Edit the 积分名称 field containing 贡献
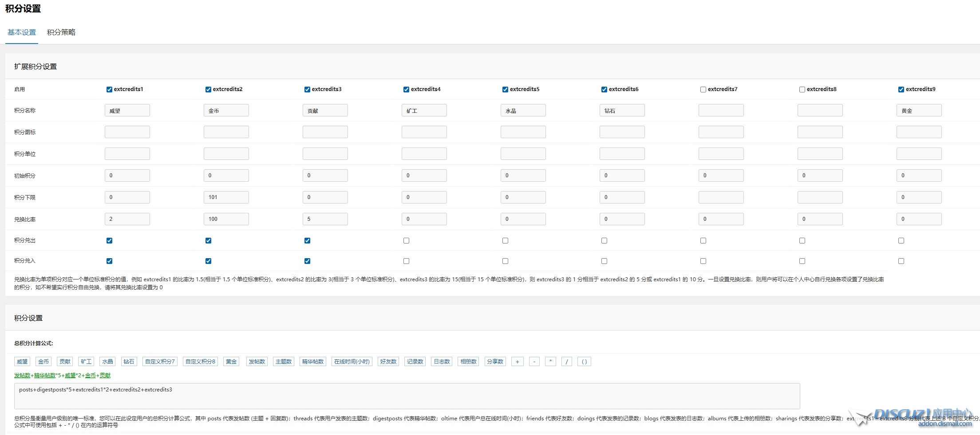 pyautogui.click(x=325, y=110)
